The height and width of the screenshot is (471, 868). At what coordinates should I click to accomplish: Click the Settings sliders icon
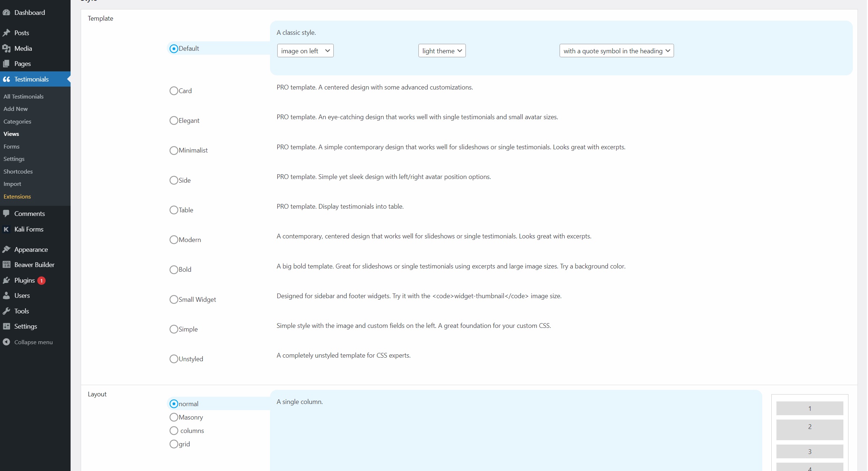(x=6, y=326)
